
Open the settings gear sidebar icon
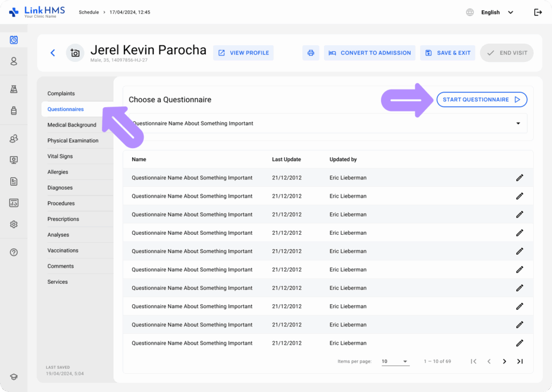pos(14,225)
